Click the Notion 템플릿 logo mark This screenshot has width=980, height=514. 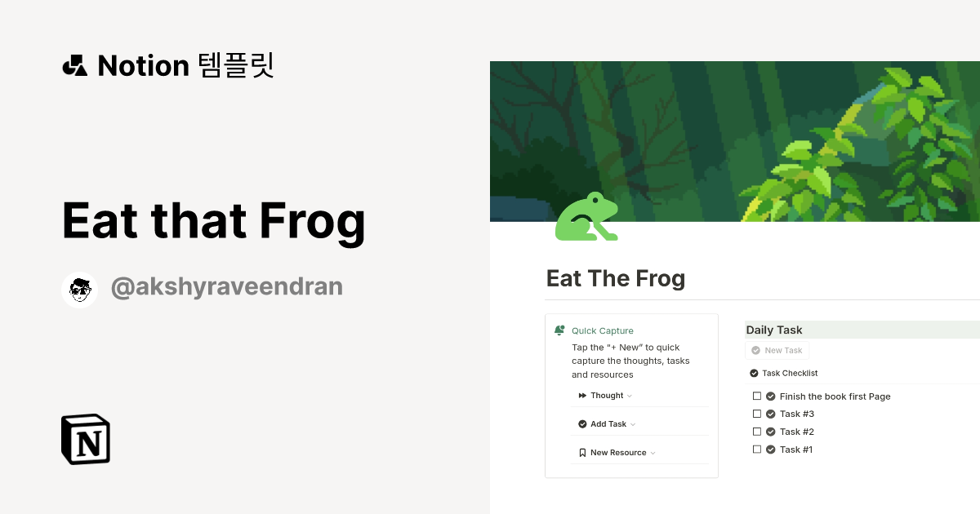pos(74,65)
